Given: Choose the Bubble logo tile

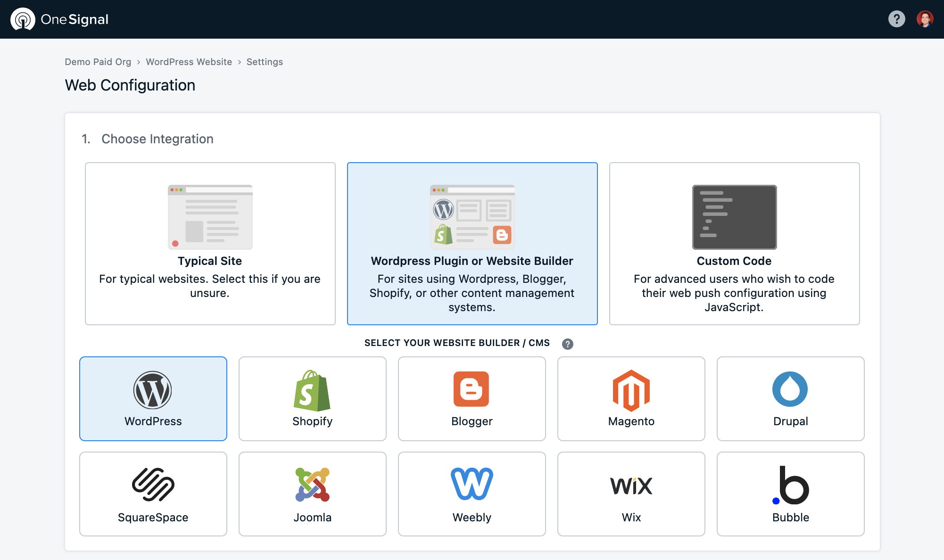Looking at the screenshot, I should click(790, 494).
